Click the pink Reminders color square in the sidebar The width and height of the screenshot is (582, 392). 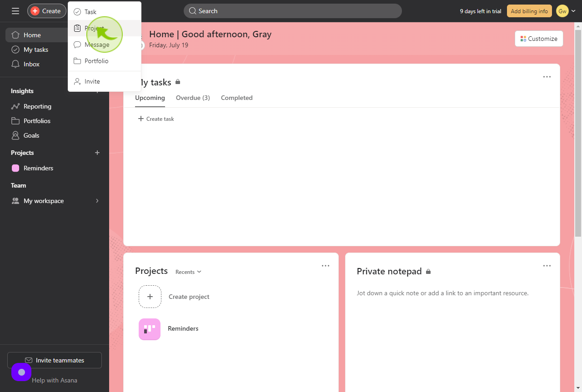click(15, 168)
